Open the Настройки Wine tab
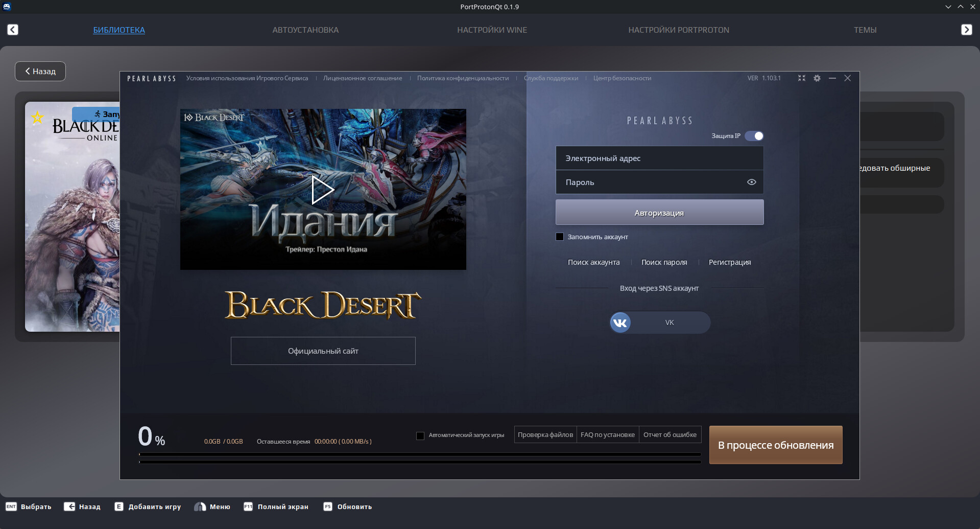Viewport: 980px width, 529px height. (492, 30)
